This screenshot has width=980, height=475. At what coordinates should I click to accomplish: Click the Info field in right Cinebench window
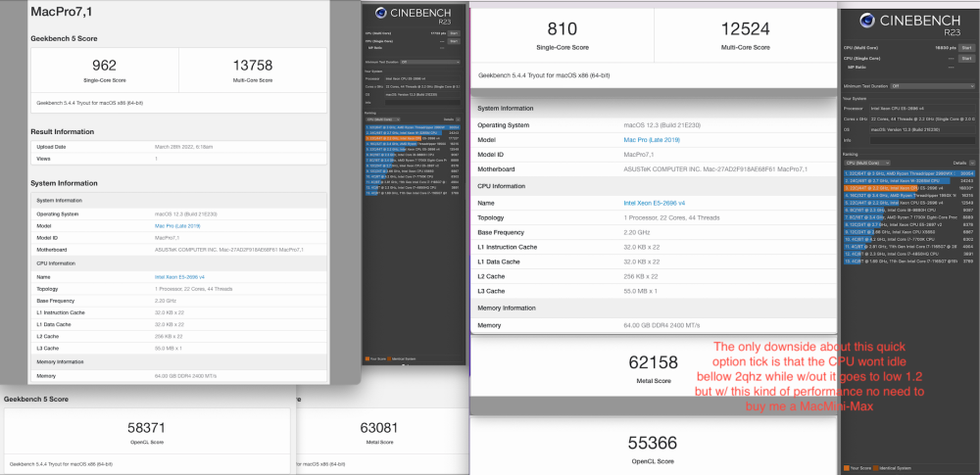[x=922, y=140]
